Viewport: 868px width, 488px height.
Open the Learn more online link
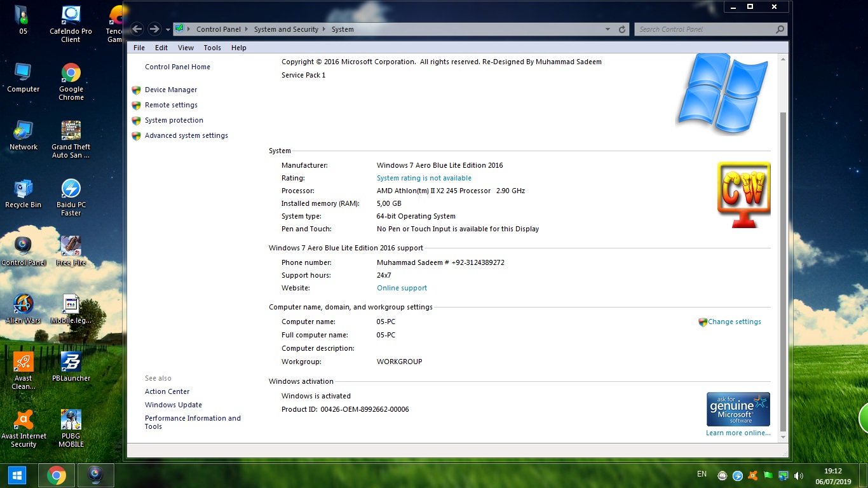[x=738, y=433]
